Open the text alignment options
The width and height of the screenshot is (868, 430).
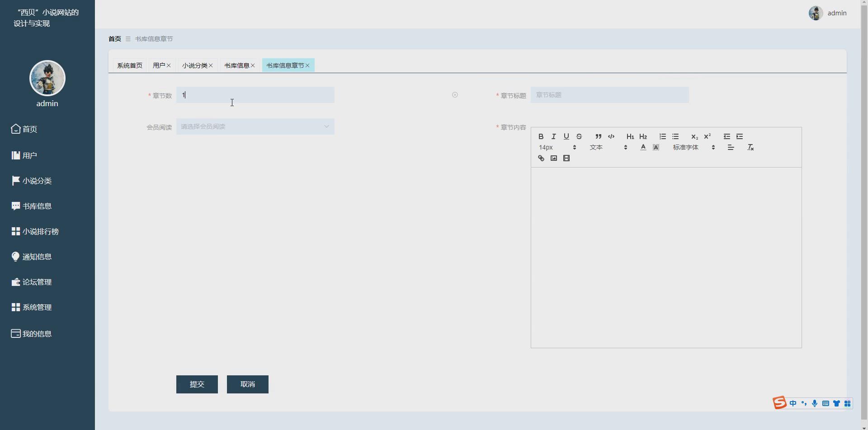click(731, 147)
